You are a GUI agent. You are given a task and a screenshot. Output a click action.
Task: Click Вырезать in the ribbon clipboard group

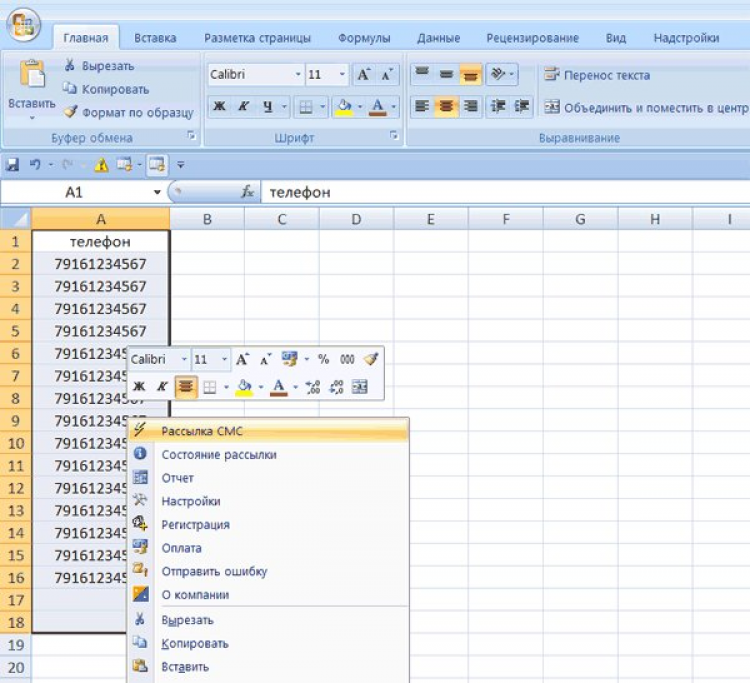pos(99,66)
